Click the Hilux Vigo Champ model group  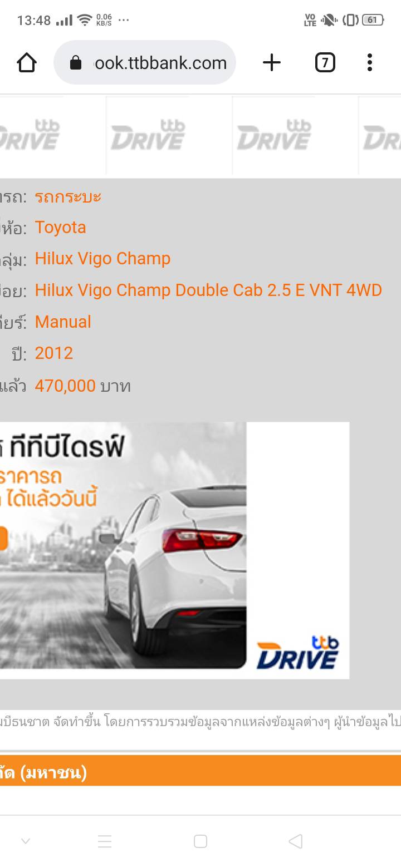click(102, 259)
